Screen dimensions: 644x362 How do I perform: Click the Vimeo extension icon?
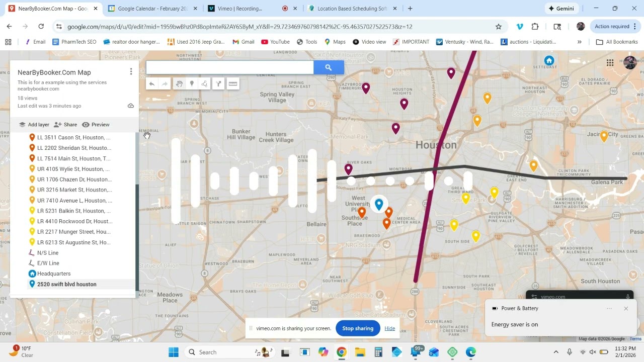click(520, 27)
